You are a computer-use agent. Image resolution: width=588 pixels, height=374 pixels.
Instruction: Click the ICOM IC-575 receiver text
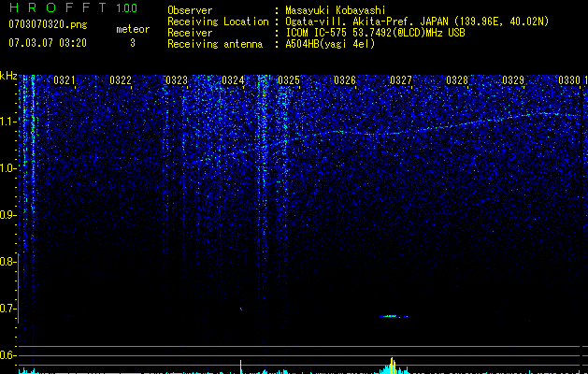(375, 33)
